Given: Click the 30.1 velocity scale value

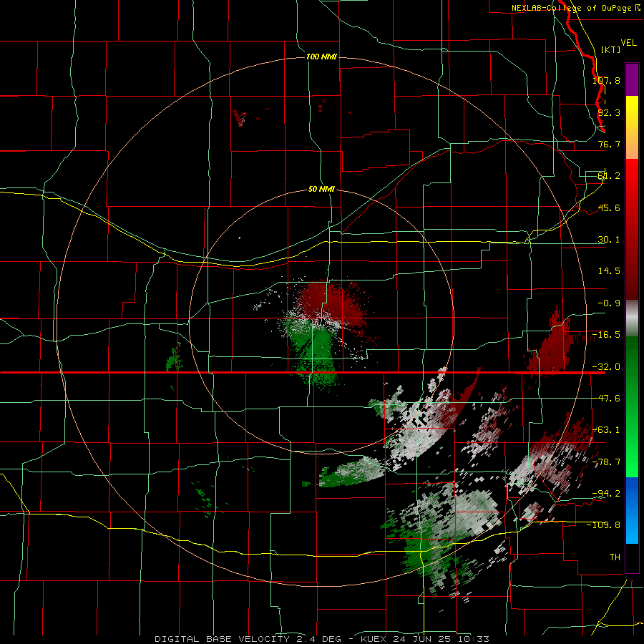Looking at the screenshot, I should (x=609, y=240).
